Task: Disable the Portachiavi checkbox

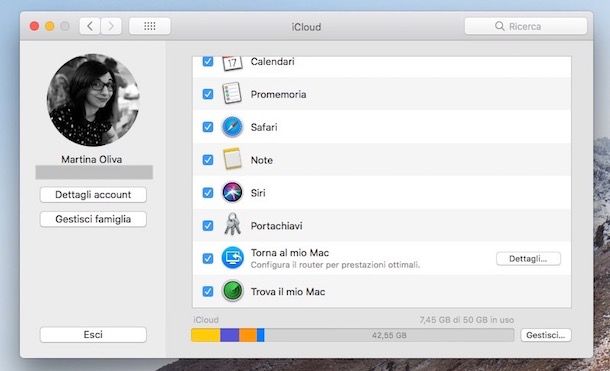Action: 208,226
